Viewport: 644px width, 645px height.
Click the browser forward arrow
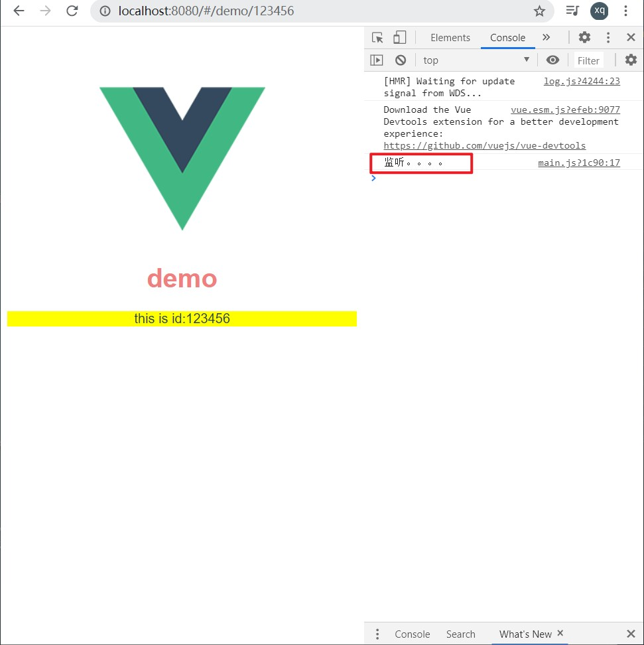pos(46,11)
